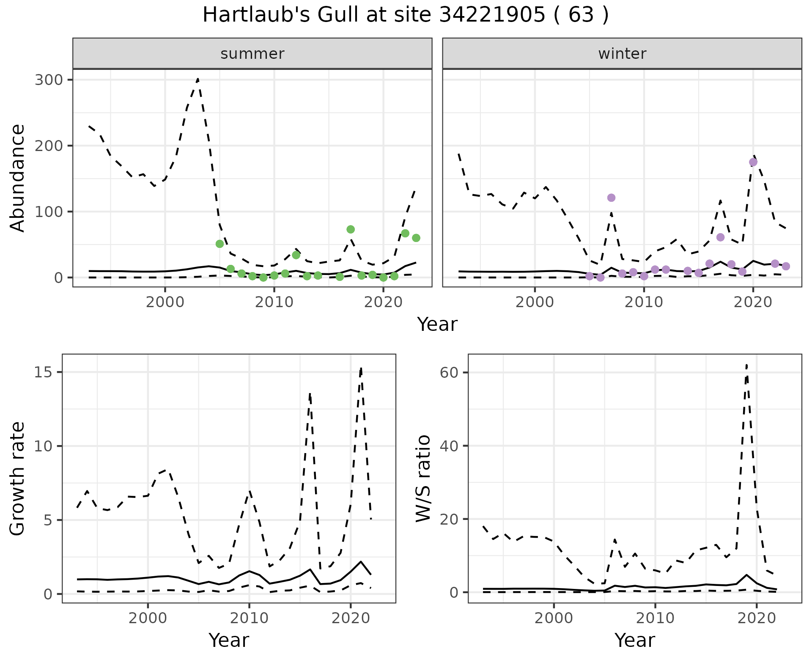
Task: Click the green summer point near 2017
Action: [351, 229]
